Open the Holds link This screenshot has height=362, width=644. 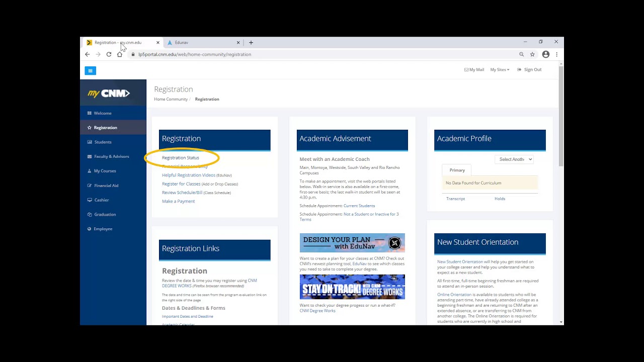500,199
